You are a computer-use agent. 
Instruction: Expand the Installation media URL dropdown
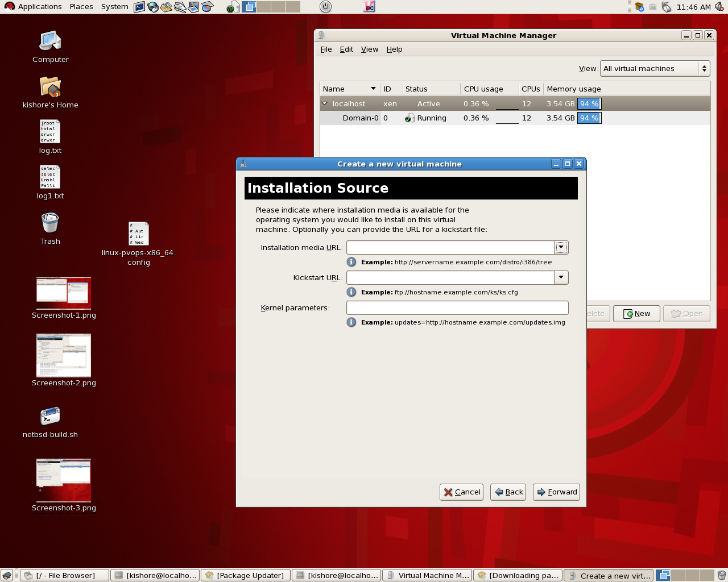561,247
